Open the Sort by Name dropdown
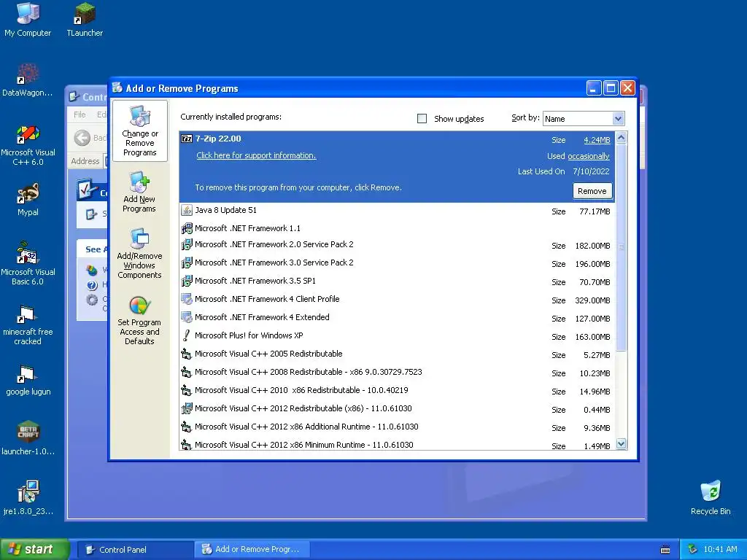Screen dimensions: 747x560 (x=618, y=119)
